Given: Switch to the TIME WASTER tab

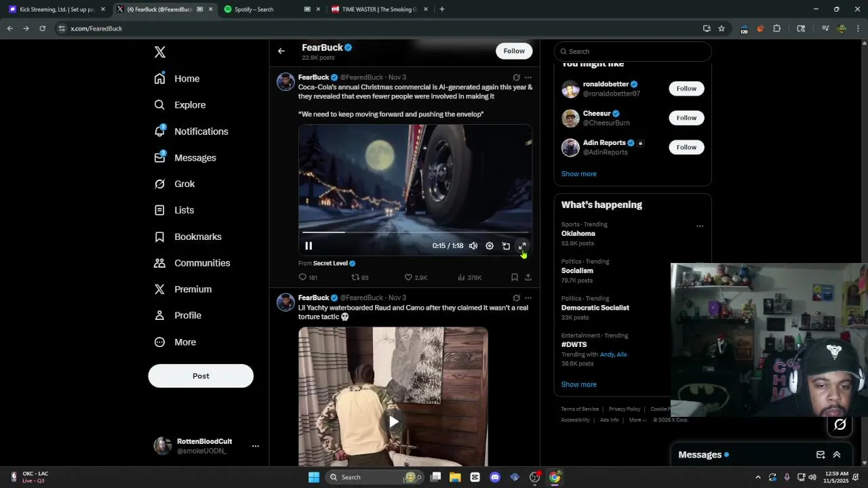Looking at the screenshot, I should (x=379, y=9).
